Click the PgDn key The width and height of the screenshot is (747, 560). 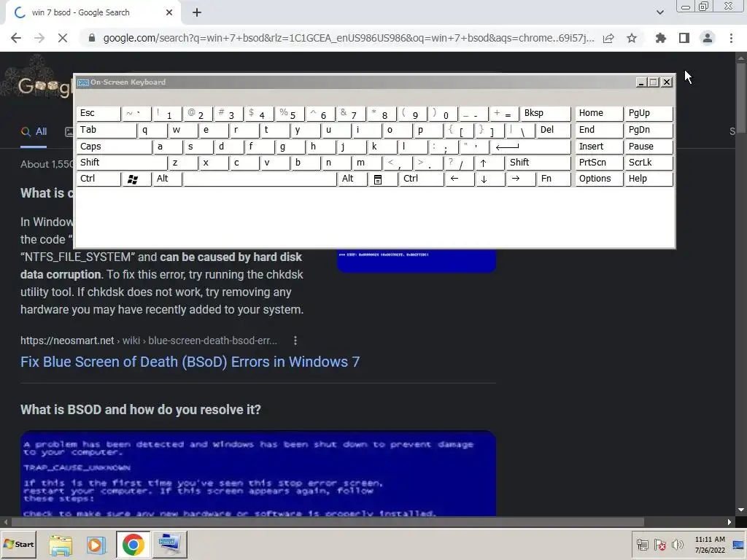[648, 130]
